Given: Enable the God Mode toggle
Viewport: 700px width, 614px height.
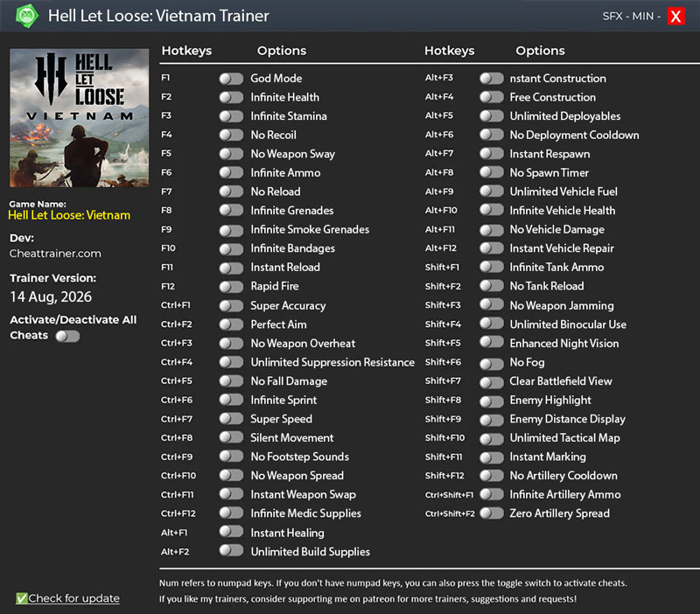Looking at the screenshot, I should coord(231,79).
